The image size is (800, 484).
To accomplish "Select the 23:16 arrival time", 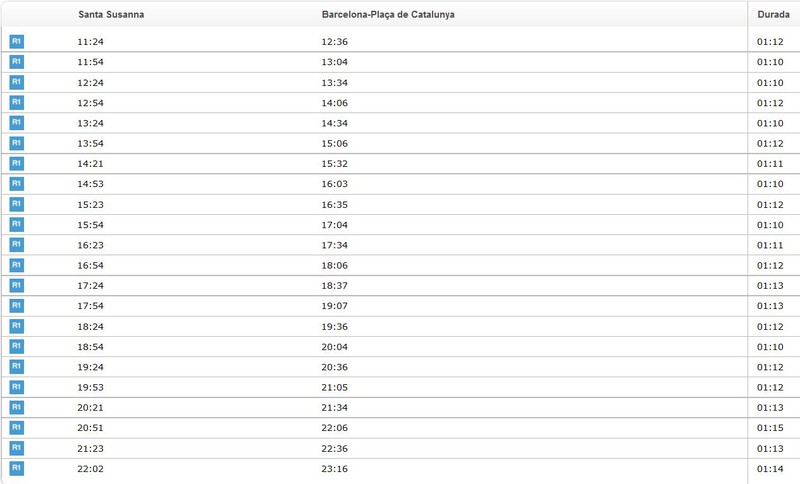I will pos(334,469).
